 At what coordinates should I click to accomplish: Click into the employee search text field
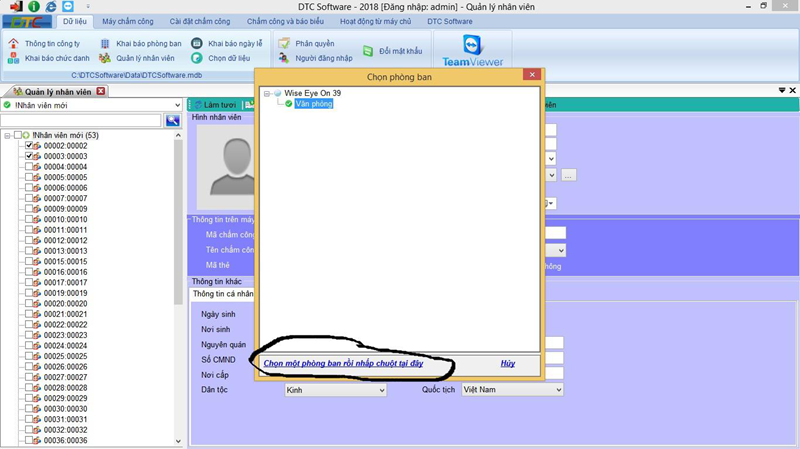[x=81, y=121]
